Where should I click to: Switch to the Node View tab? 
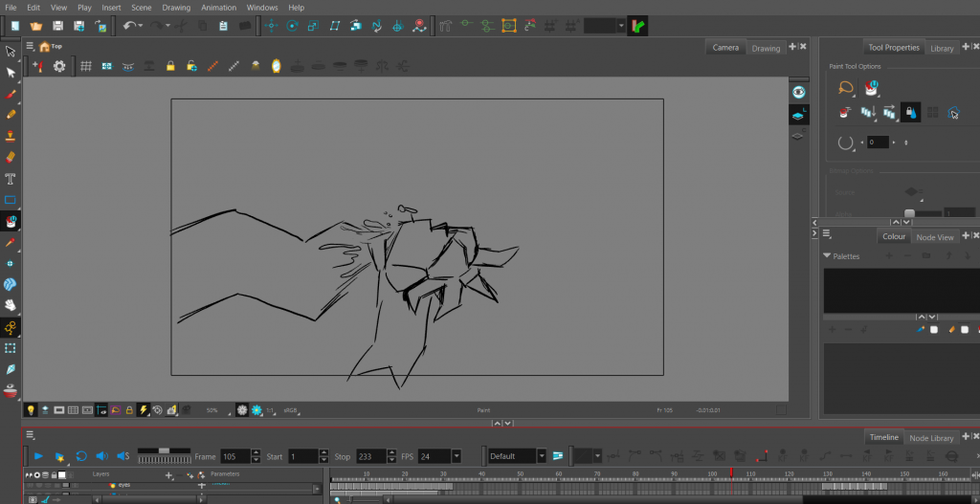[x=934, y=237]
